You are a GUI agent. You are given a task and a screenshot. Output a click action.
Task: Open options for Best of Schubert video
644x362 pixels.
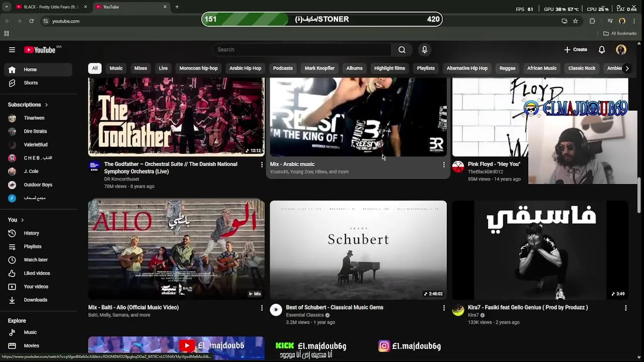coord(444,308)
